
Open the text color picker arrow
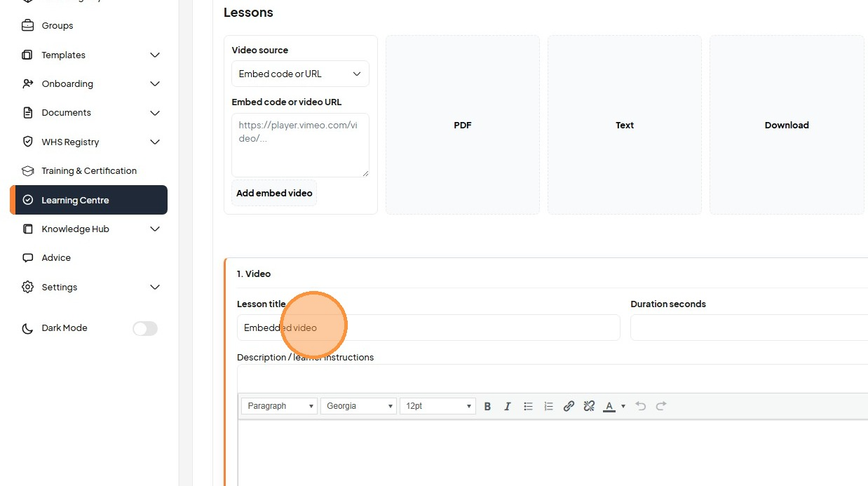[623, 406]
